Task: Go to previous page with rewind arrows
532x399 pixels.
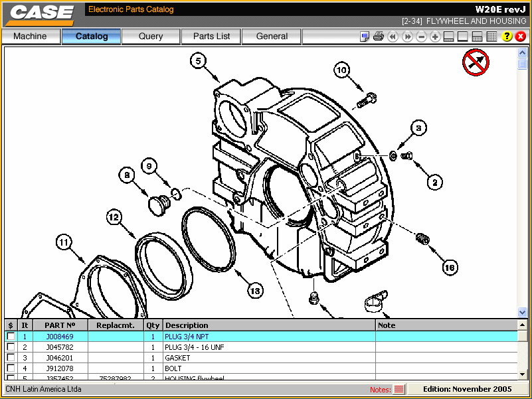Action: [393, 37]
